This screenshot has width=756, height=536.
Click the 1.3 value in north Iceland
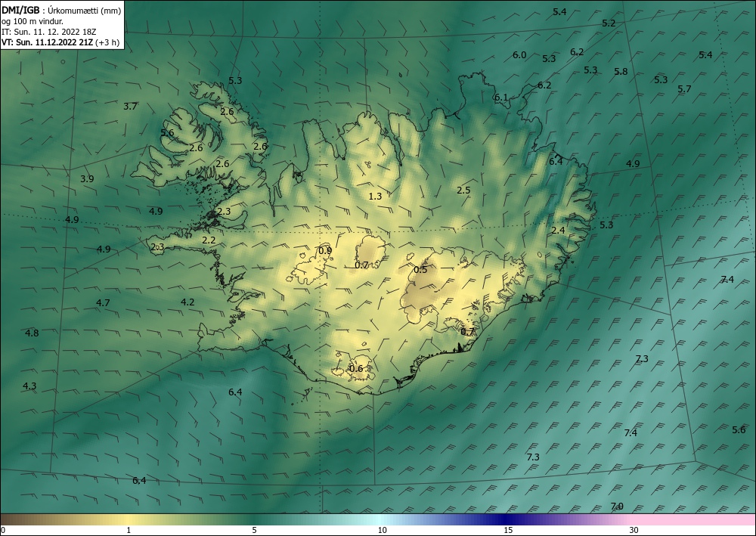pos(375,196)
